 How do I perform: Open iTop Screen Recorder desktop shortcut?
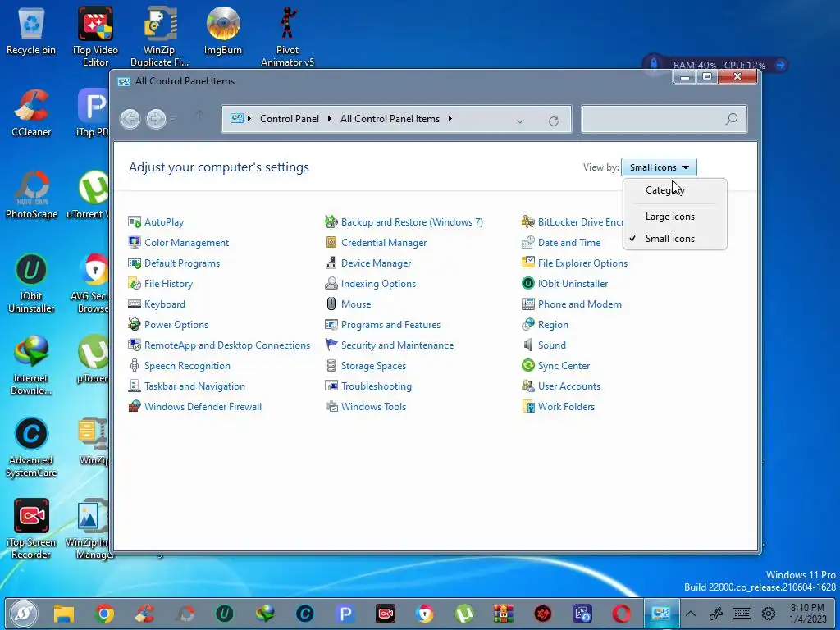[x=31, y=529]
